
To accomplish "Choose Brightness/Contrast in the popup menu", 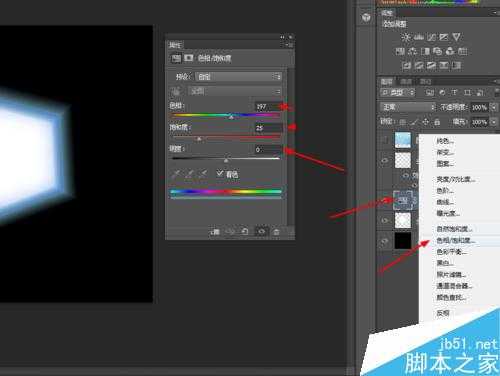I will pos(456,179).
